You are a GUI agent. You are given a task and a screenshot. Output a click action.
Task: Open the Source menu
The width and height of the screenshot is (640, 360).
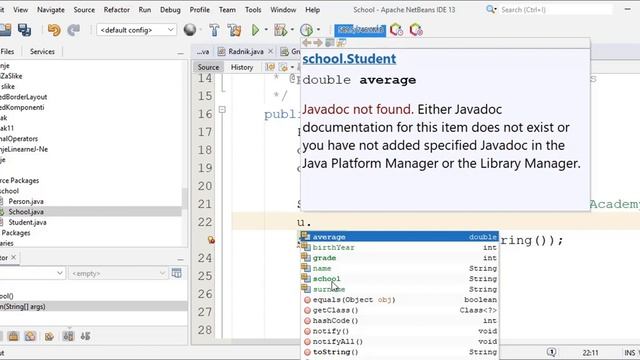pyautogui.click(x=84, y=9)
